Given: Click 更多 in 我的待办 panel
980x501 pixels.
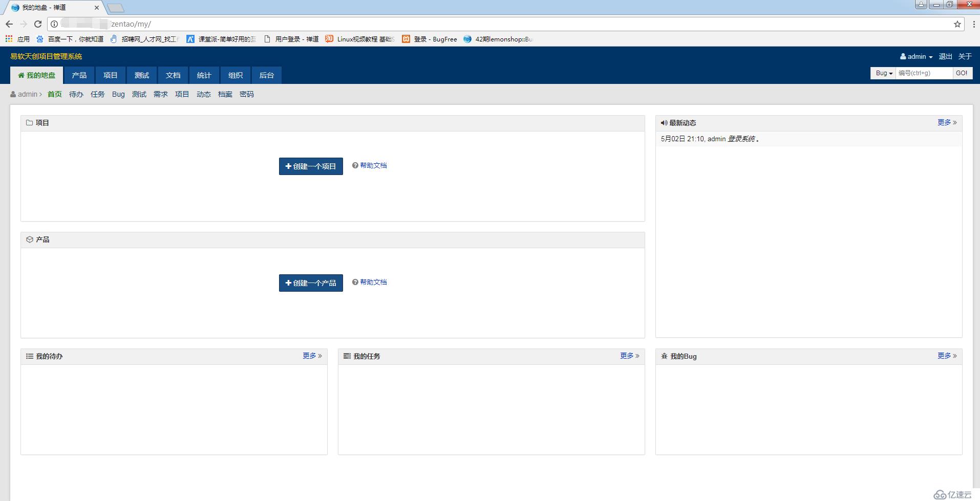Looking at the screenshot, I should [312, 356].
